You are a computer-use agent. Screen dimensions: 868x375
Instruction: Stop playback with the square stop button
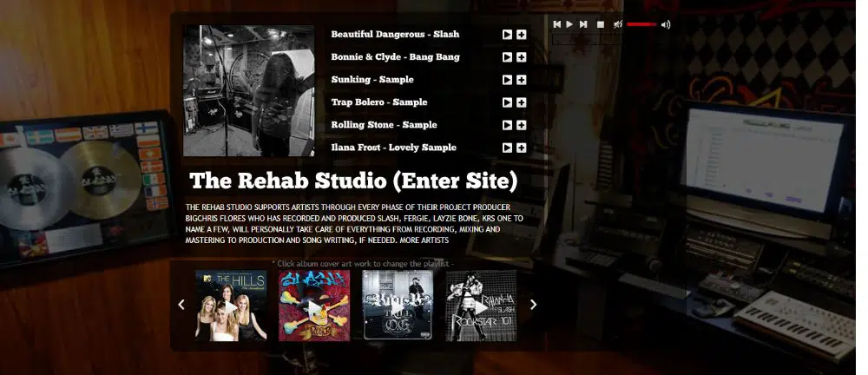pos(600,24)
